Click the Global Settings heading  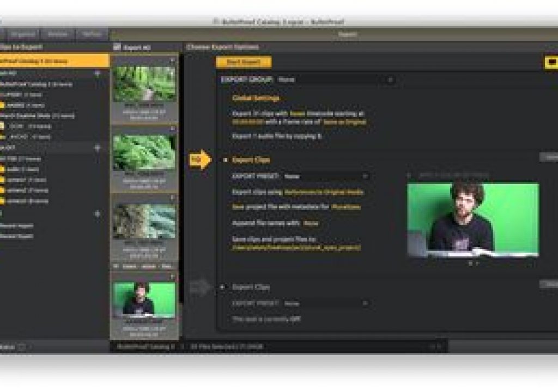(256, 98)
